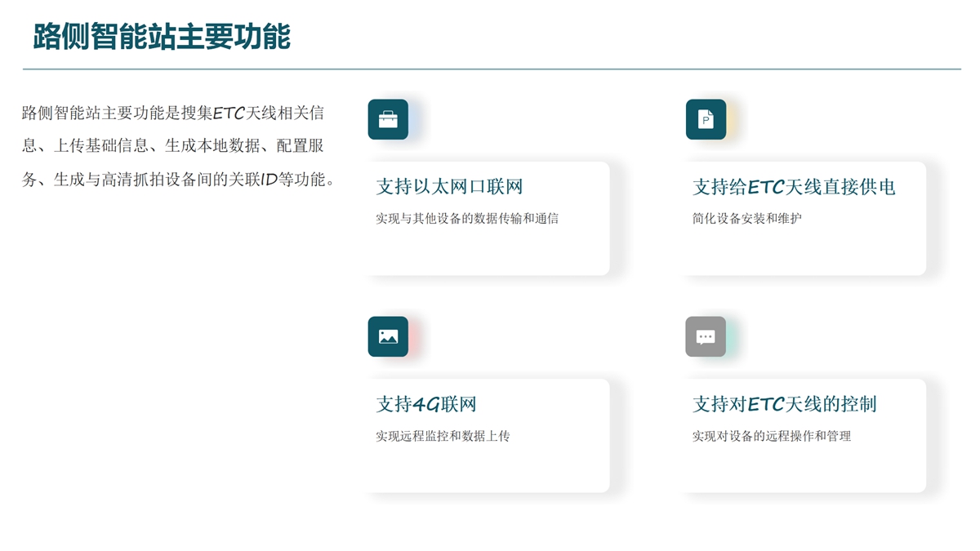The height and width of the screenshot is (551, 980).
Task: Select the intro paragraph on the left
Action: [178, 146]
